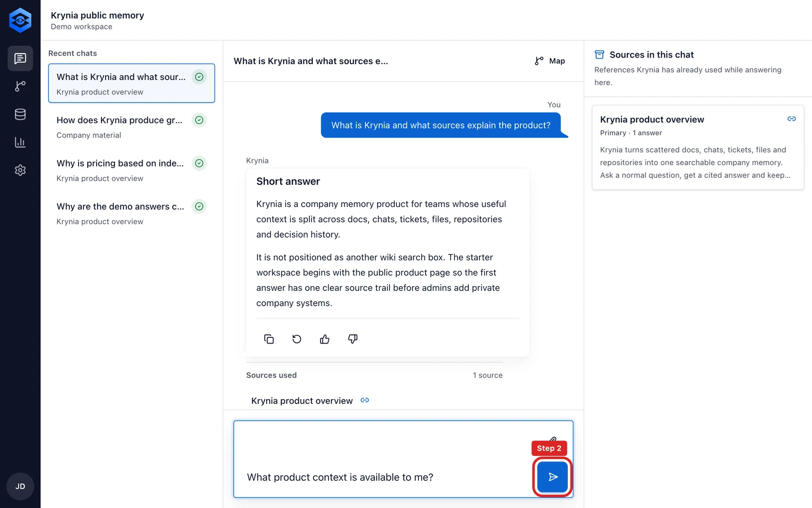The image size is (812, 508).
Task: Open link icon on Krynia product overview card
Action: pyautogui.click(x=791, y=119)
